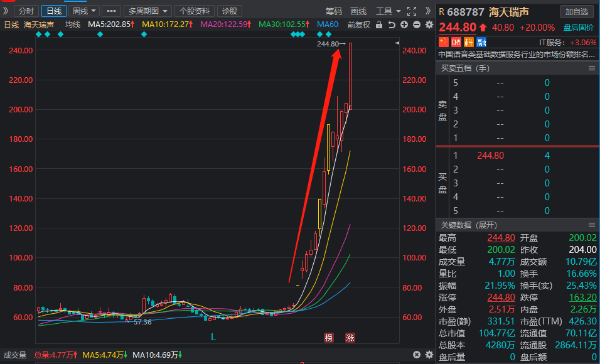The height and width of the screenshot is (364, 600).
Task: Click the 科 STAR board badge
Action: pyautogui.click(x=469, y=41)
